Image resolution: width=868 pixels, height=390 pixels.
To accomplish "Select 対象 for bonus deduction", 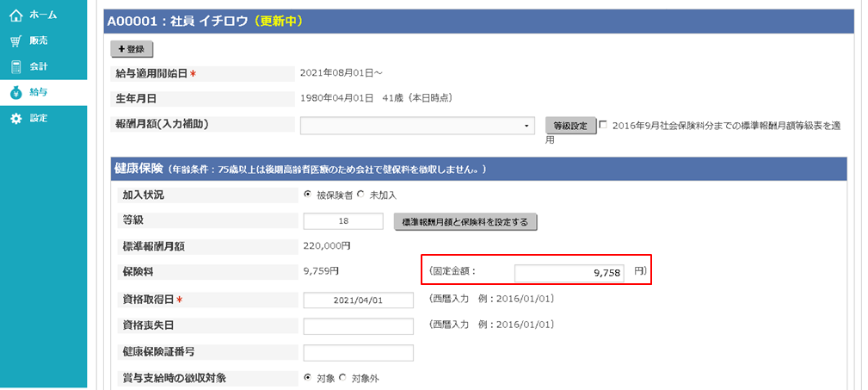I will tap(308, 377).
